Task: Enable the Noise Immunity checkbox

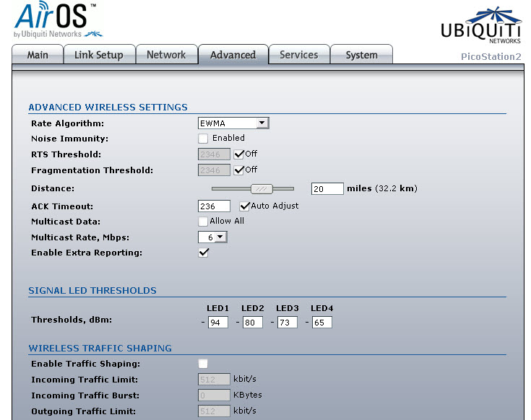Action: [x=203, y=139]
